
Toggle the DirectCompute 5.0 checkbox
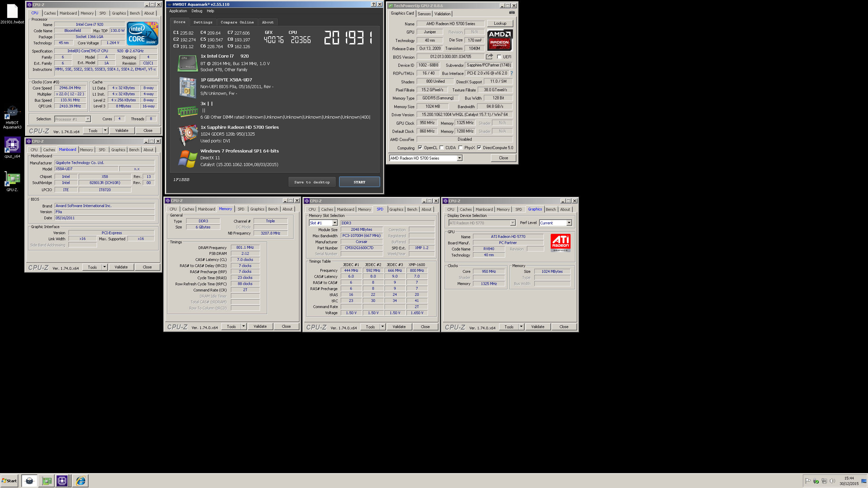[x=479, y=148]
